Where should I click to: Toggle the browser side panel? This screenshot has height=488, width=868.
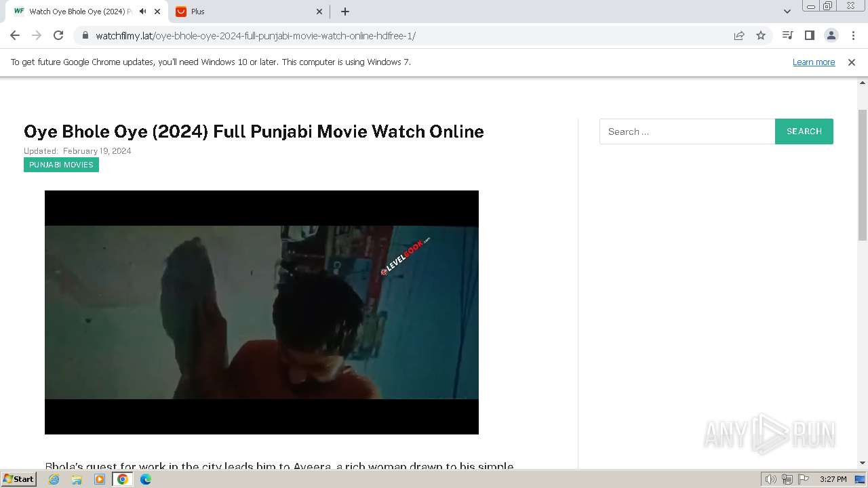[x=809, y=35]
